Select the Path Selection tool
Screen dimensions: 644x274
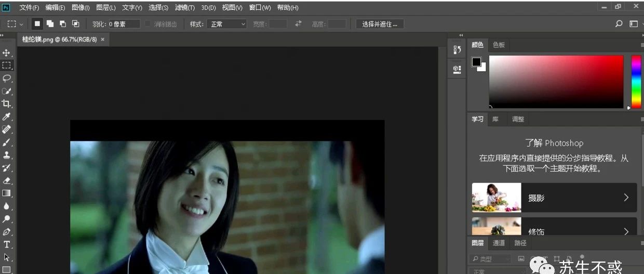7,257
